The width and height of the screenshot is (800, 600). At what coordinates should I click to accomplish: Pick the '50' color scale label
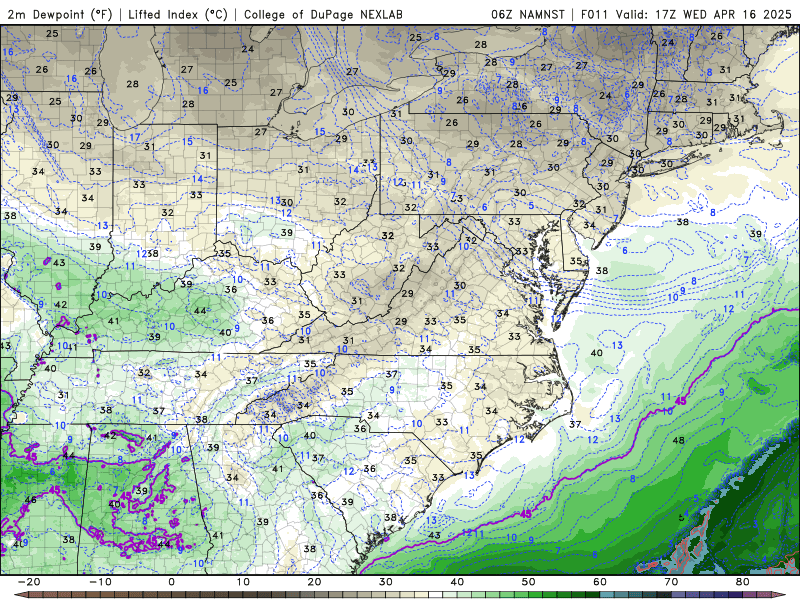point(529,582)
